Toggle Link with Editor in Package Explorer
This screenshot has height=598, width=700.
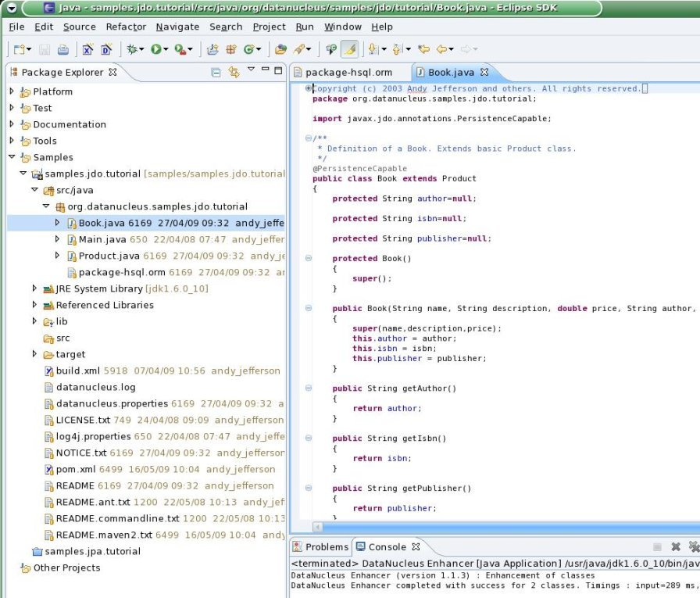(x=233, y=73)
